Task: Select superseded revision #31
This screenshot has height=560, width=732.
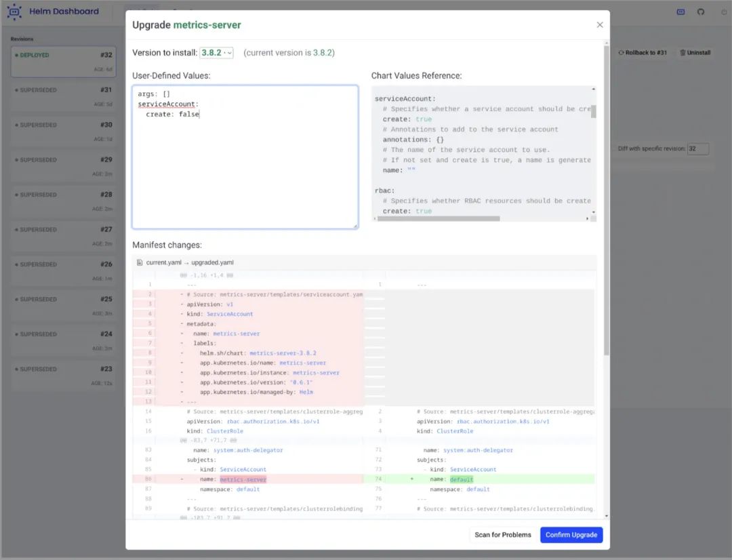Action: tap(64, 96)
